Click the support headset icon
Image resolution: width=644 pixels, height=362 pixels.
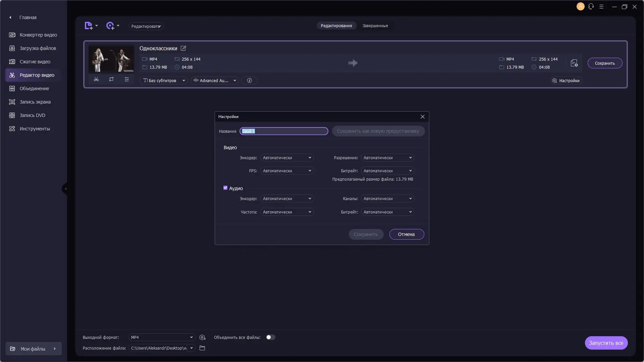pyautogui.click(x=591, y=6)
